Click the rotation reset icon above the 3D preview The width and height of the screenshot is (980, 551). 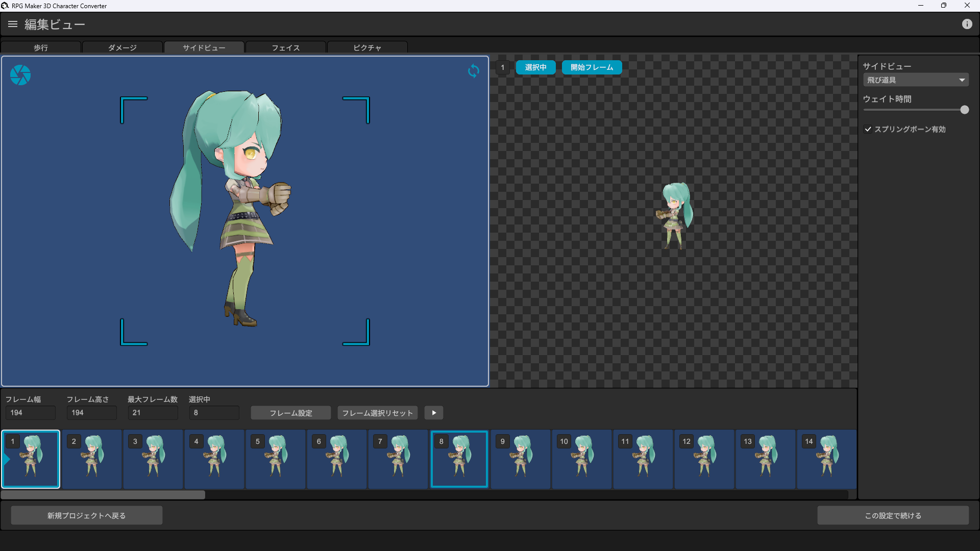(473, 71)
